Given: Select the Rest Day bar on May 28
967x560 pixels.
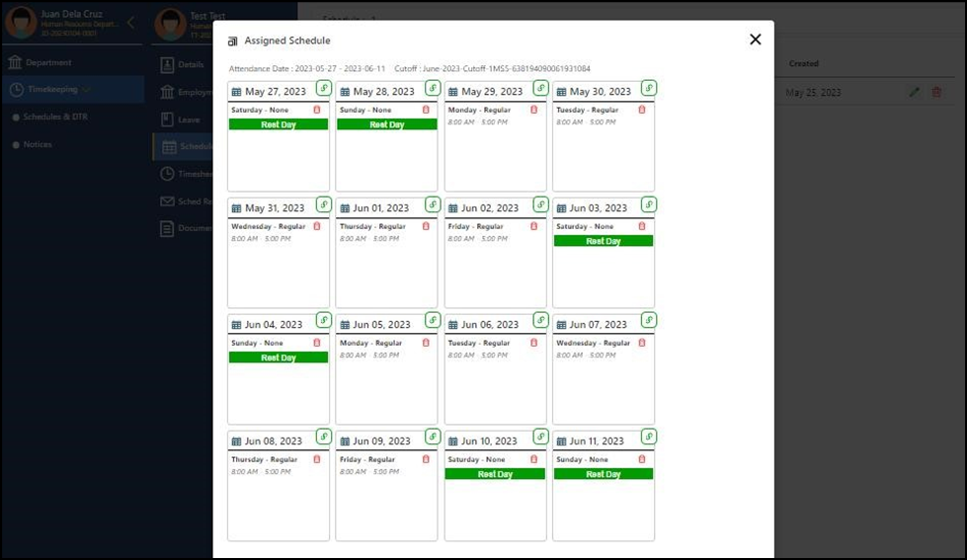Looking at the screenshot, I should pyautogui.click(x=386, y=124).
